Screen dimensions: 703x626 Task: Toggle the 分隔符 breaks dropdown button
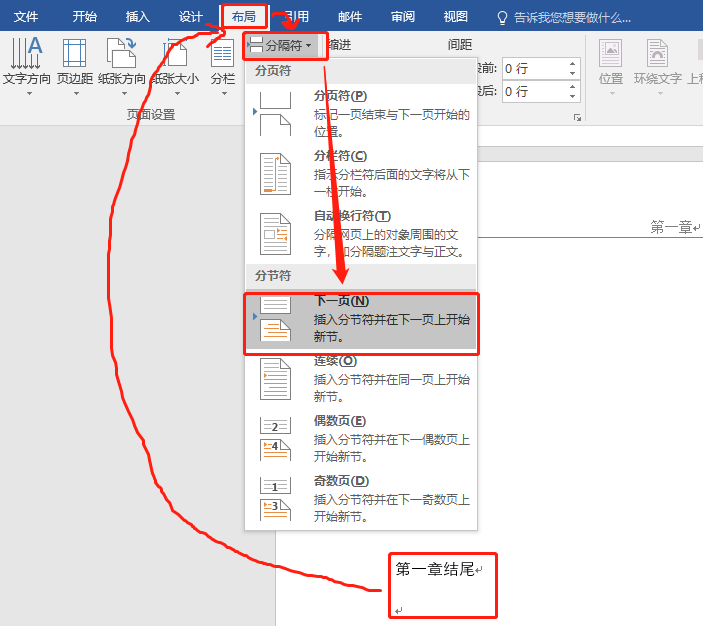[x=281, y=45]
